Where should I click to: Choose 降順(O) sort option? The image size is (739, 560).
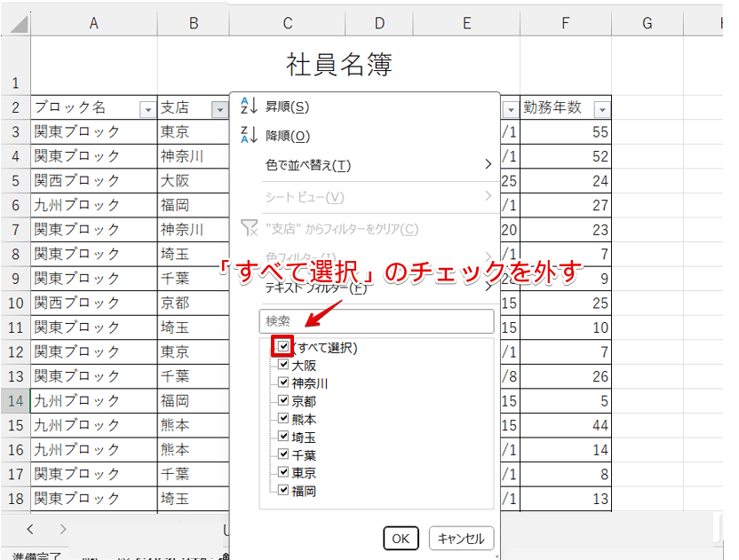[x=288, y=136]
